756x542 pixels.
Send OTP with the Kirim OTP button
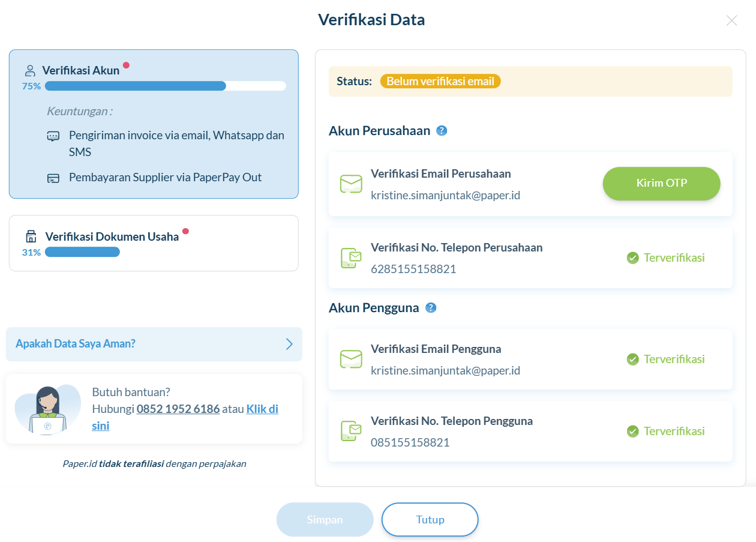point(661,183)
